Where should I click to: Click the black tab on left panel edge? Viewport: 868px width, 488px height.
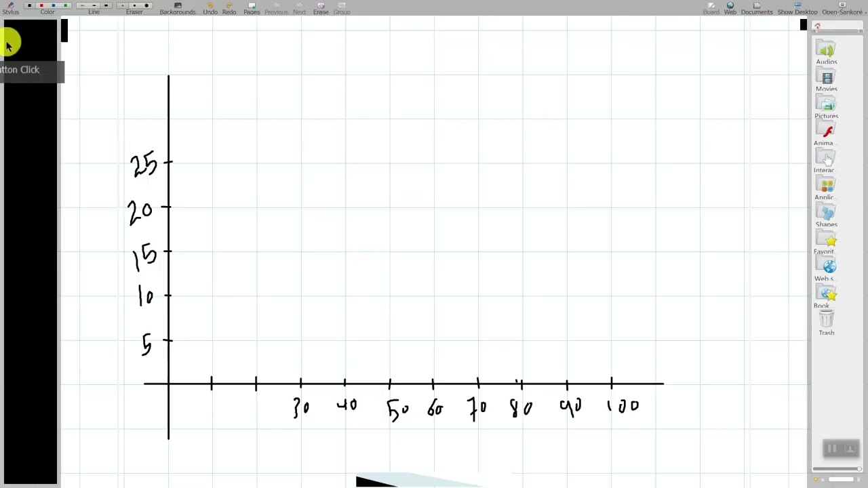coord(64,30)
